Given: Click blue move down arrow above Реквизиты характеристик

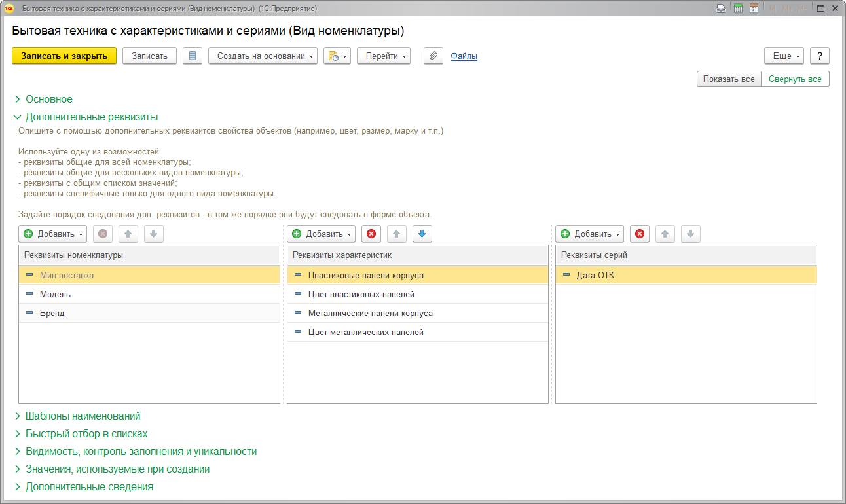Looking at the screenshot, I should click(422, 234).
